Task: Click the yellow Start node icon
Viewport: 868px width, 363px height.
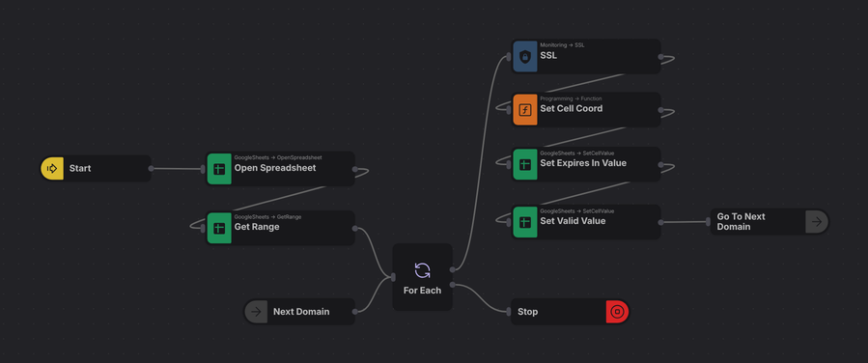Action: coord(52,168)
